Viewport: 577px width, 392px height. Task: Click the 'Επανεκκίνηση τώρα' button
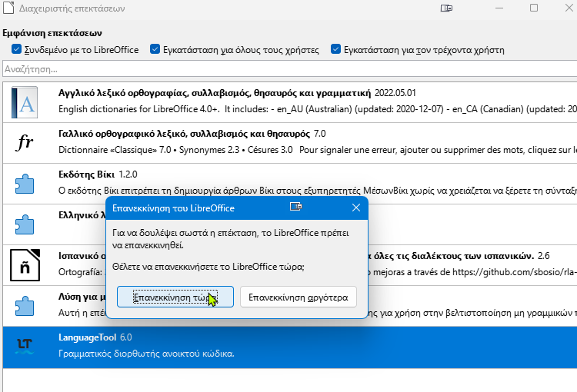pos(175,297)
